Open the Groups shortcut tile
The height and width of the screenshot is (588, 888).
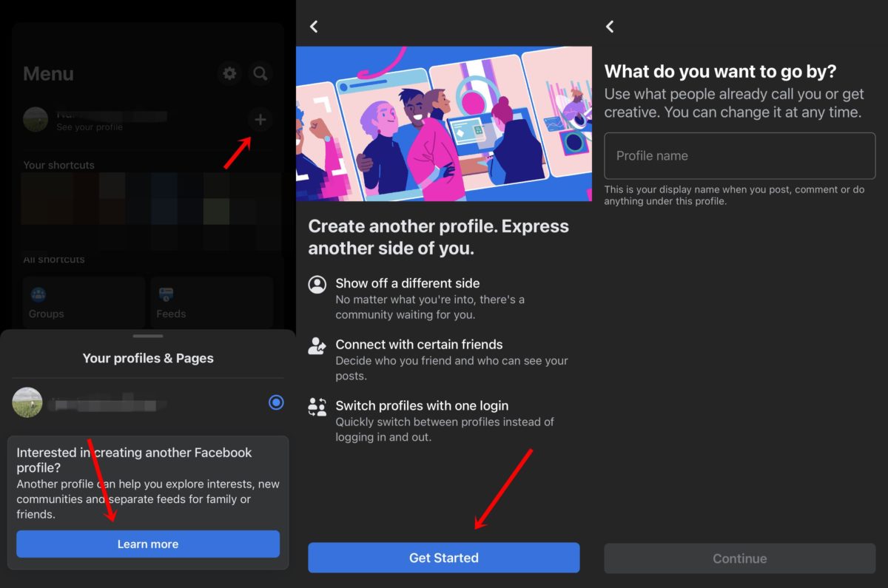84,303
